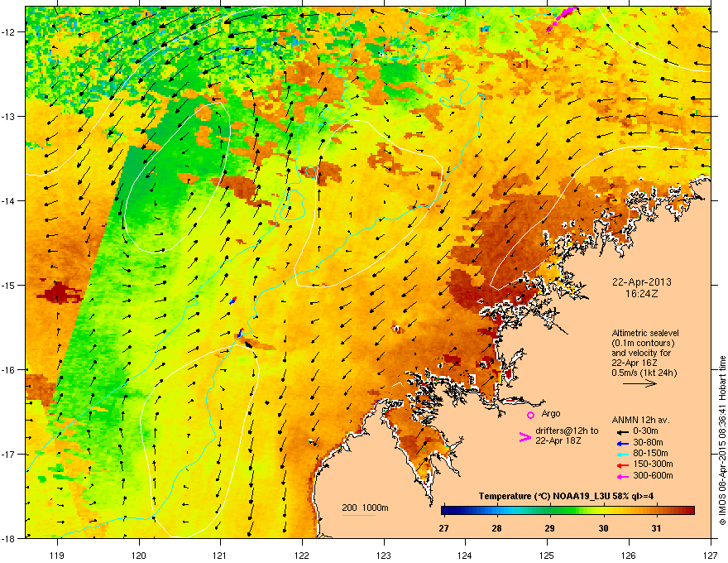The height and width of the screenshot is (563, 728).
Task: Select the red 150-300m arrow legend symbol
Action: coord(622,465)
